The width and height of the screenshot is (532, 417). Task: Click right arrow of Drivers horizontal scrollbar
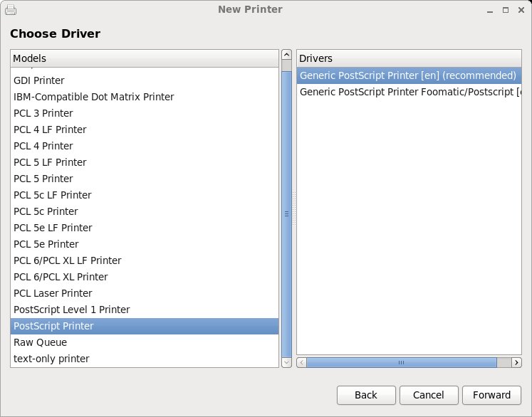click(516, 362)
